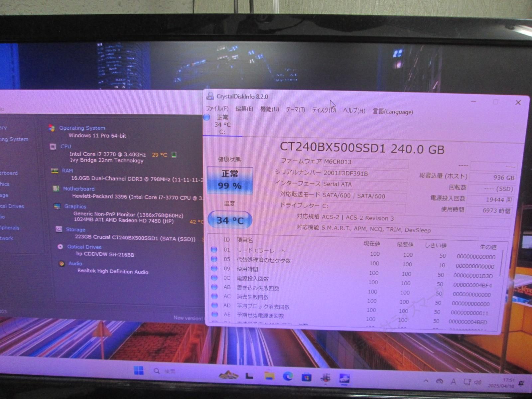Open Microsoft Store from the taskbar
The height and width of the screenshot is (399, 532).
coord(307,377)
